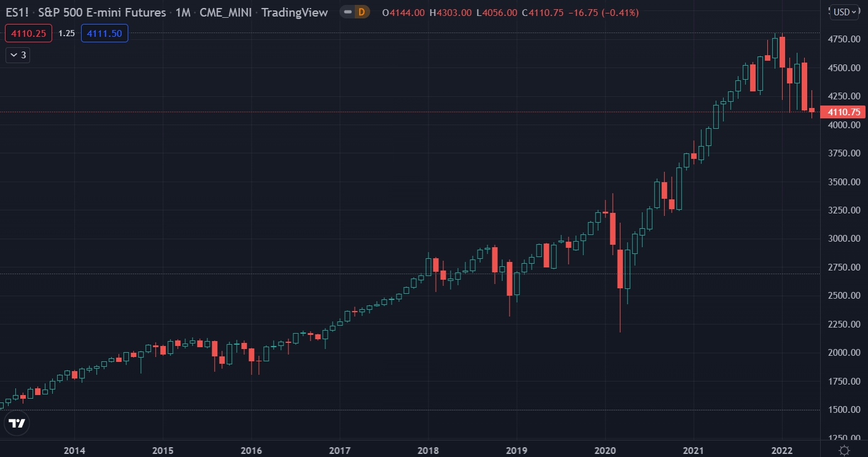The image size is (868, 457).
Task: Click the 1750.00 price axis label
Action: (843, 382)
